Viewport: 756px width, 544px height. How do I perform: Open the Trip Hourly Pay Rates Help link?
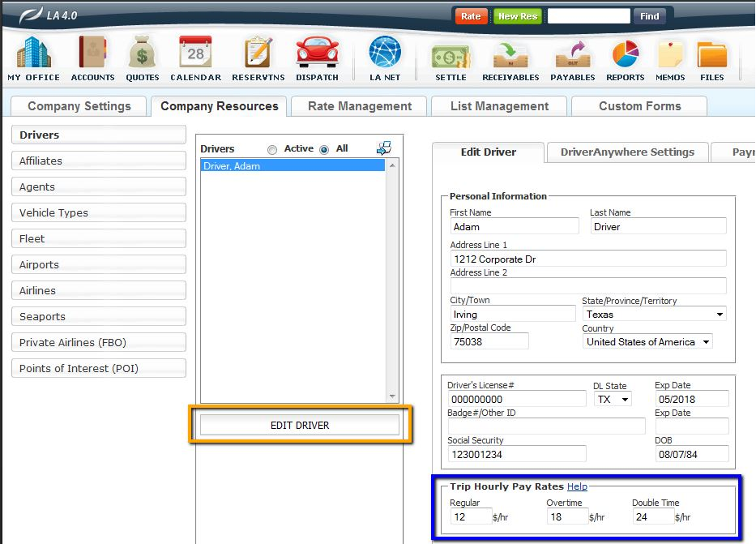coord(577,486)
